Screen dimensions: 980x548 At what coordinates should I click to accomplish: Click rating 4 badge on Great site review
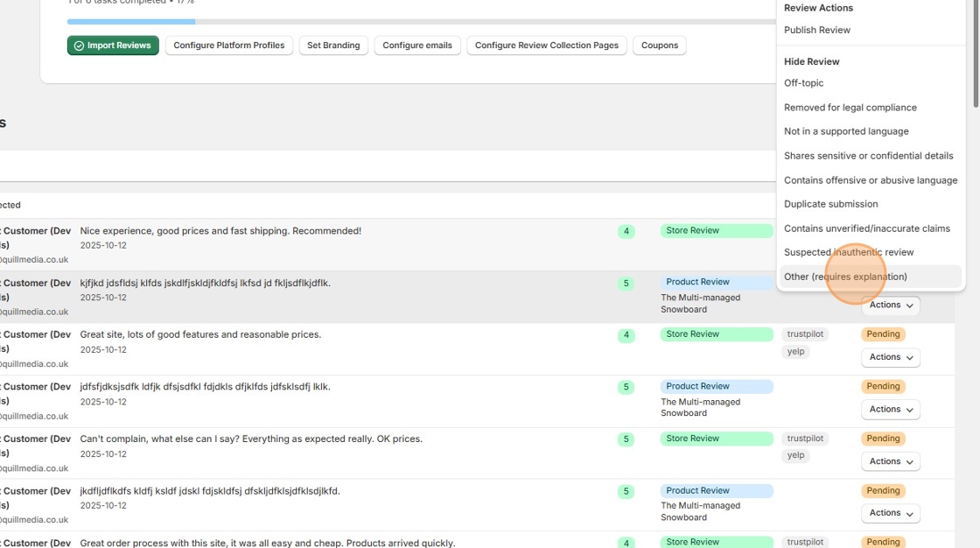[x=626, y=335]
